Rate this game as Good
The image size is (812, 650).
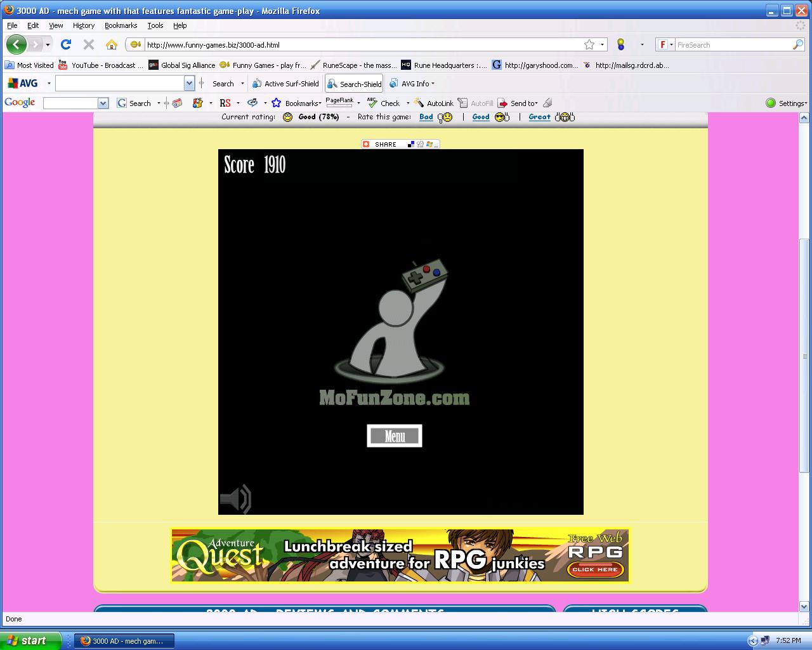pyautogui.click(x=481, y=117)
